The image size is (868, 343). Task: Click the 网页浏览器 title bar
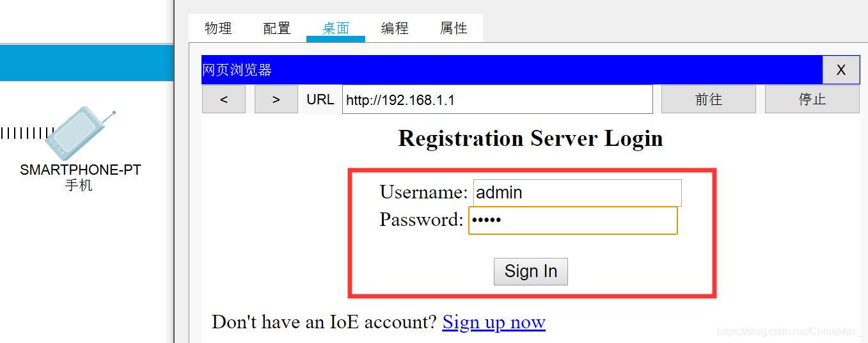(x=512, y=70)
